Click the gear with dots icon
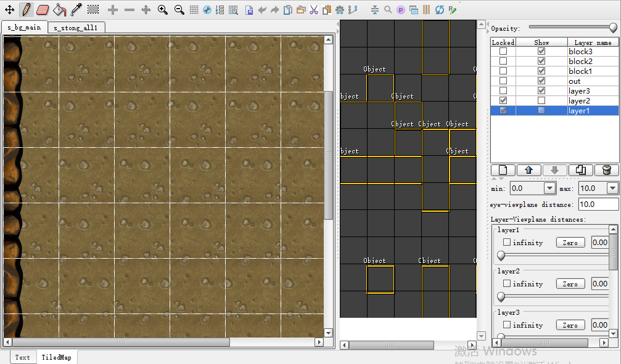The width and height of the screenshot is (621, 364). 340,10
